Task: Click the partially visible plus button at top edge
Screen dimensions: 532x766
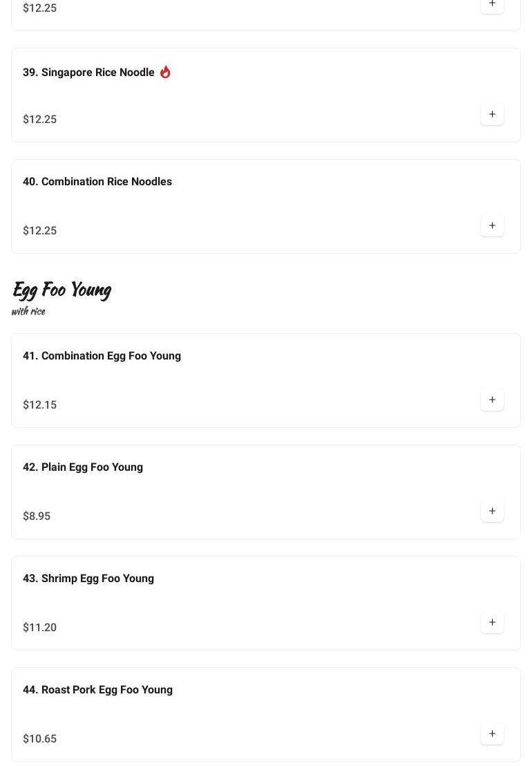Action: tap(492, 5)
